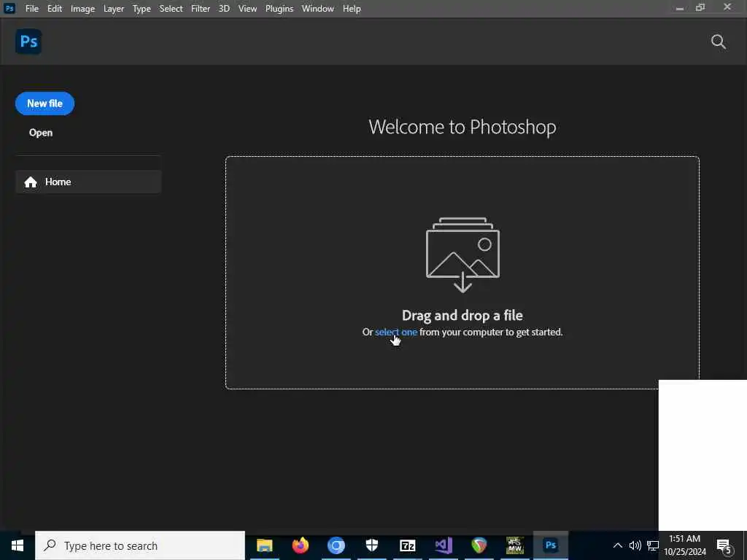Click the Photoshop Ps home logo
The image size is (747, 560).
point(28,42)
